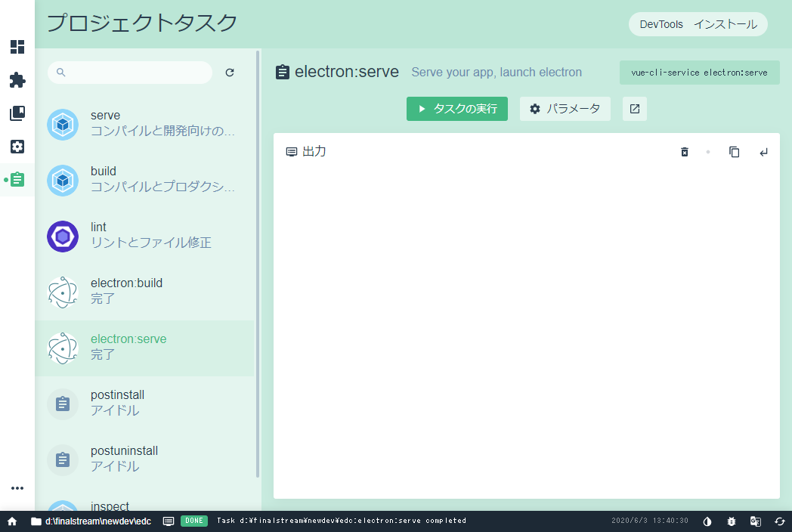Viewport: 792px width, 532px height.
Task: Click the postuninstall clipboard icon
Action: [63, 459]
